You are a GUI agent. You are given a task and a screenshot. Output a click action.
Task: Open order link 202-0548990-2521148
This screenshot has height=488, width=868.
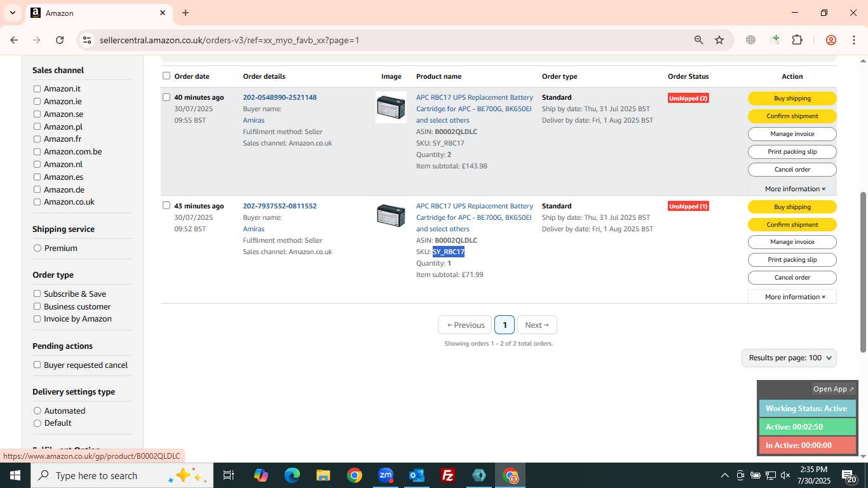click(280, 97)
